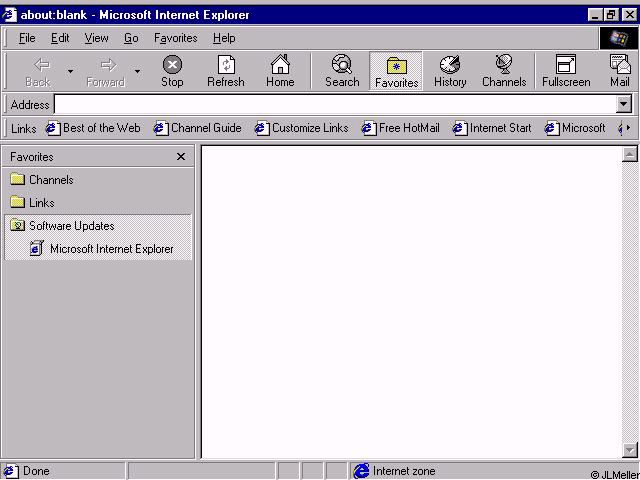Click the Links toolbar label
Image resolution: width=640 pixels, height=480 pixels.
(x=23, y=129)
